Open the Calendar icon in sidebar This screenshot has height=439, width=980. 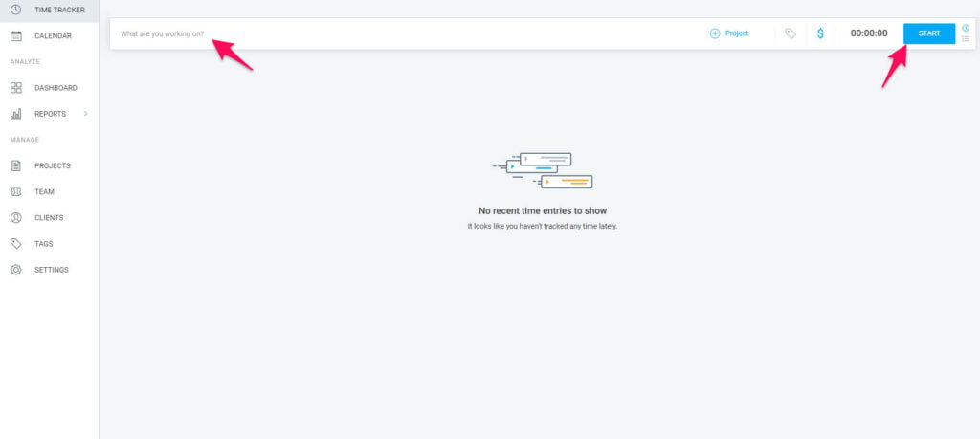point(16,36)
